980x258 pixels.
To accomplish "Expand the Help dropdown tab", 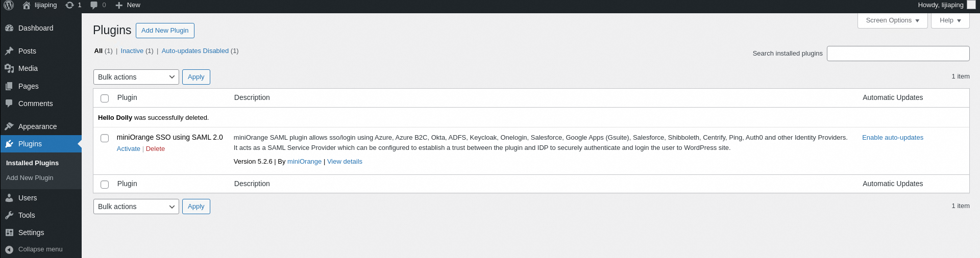I will [950, 20].
